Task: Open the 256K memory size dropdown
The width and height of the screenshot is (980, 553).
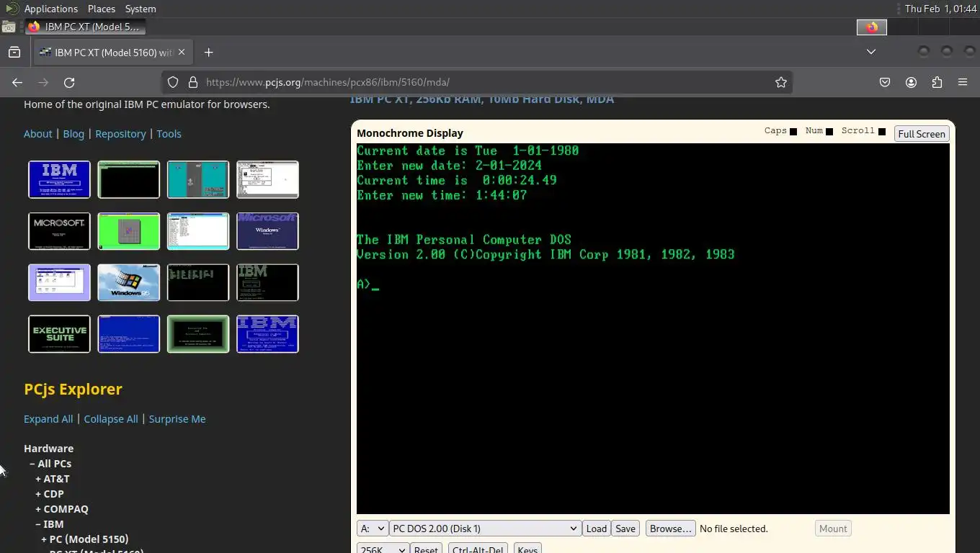Action: (x=383, y=549)
